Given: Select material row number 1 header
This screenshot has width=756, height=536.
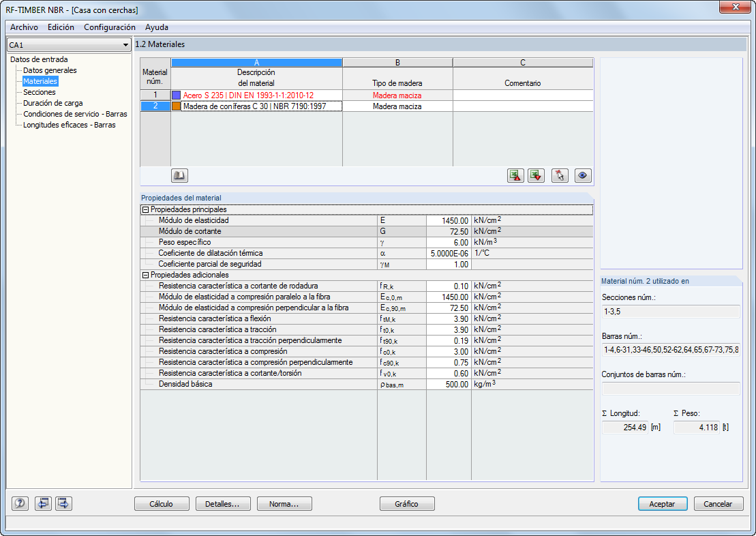Looking at the screenshot, I should (155, 95).
